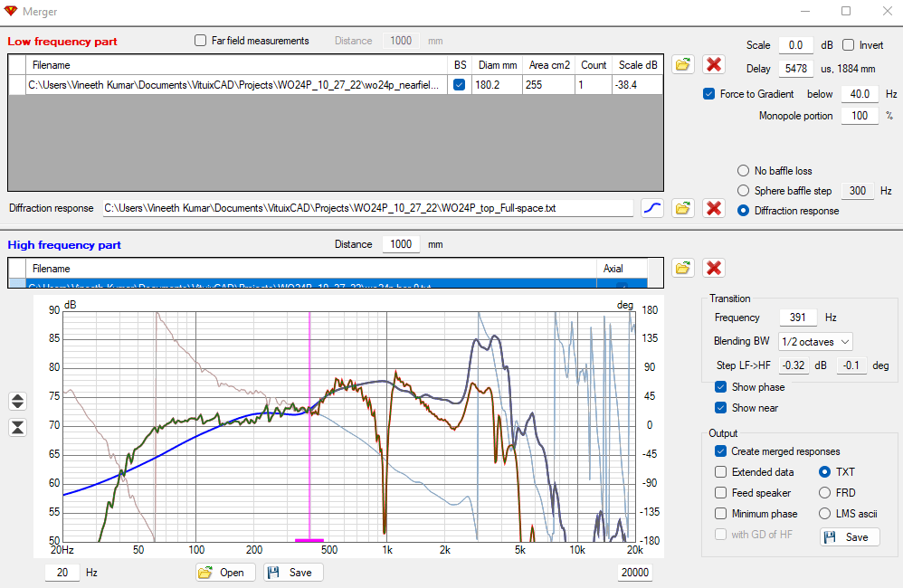This screenshot has width=903, height=588.
Task: Enable Feed speaker checkbox
Action: [x=720, y=493]
